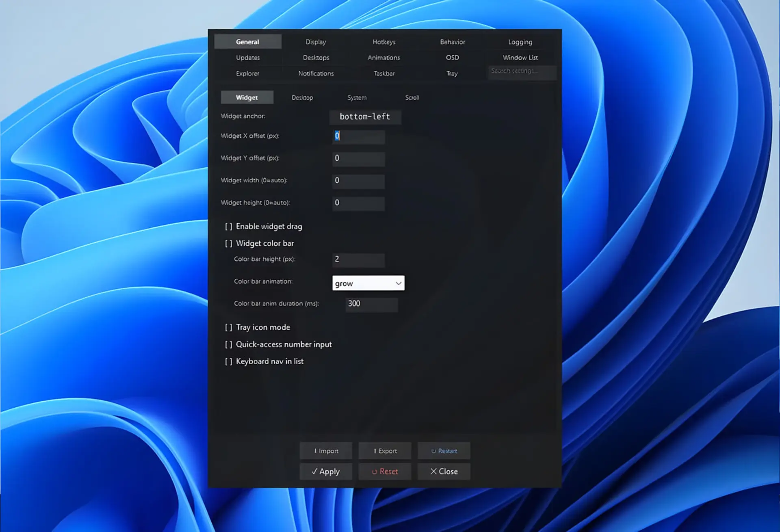Image resolution: width=780 pixels, height=532 pixels.
Task: Change the Widget anchor bottom-left value
Action: (x=365, y=117)
